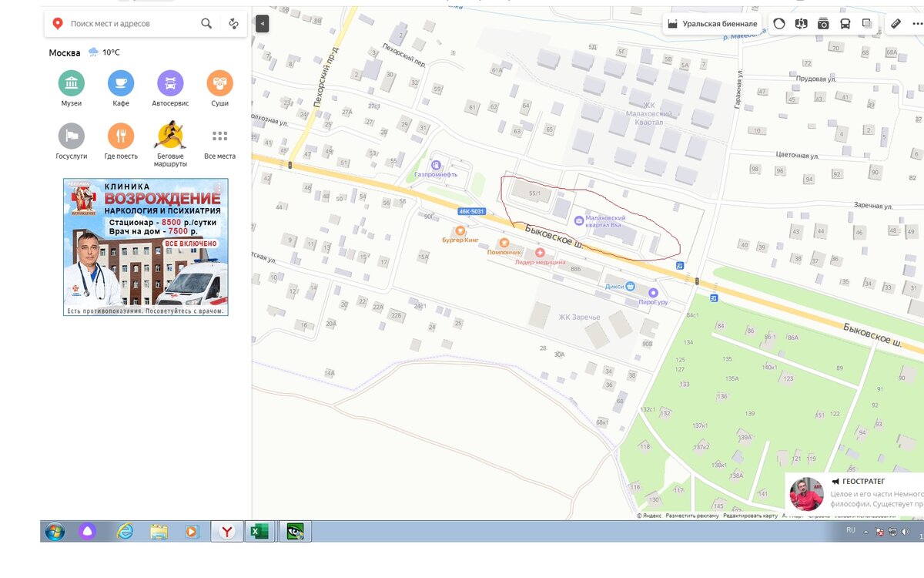This screenshot has width=924, height=578.
Task: Toggle moving public transport layer
Action: click(x=845, y=24)
